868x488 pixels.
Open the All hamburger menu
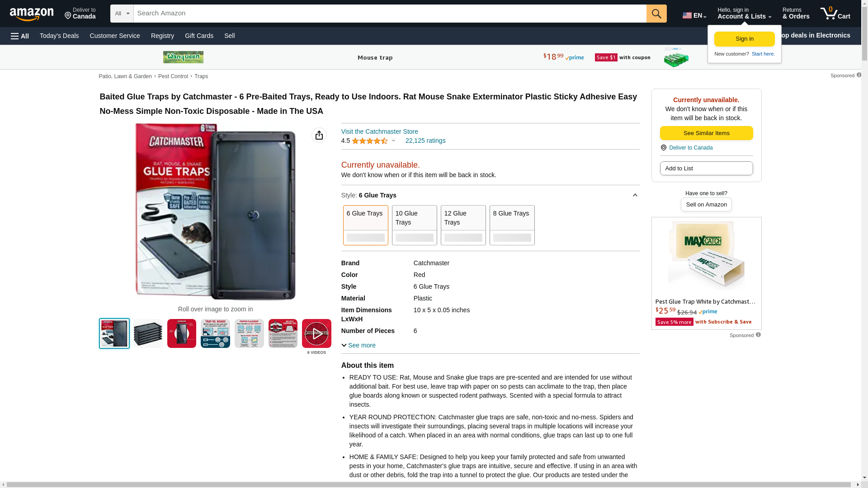(x=20, y=36)
